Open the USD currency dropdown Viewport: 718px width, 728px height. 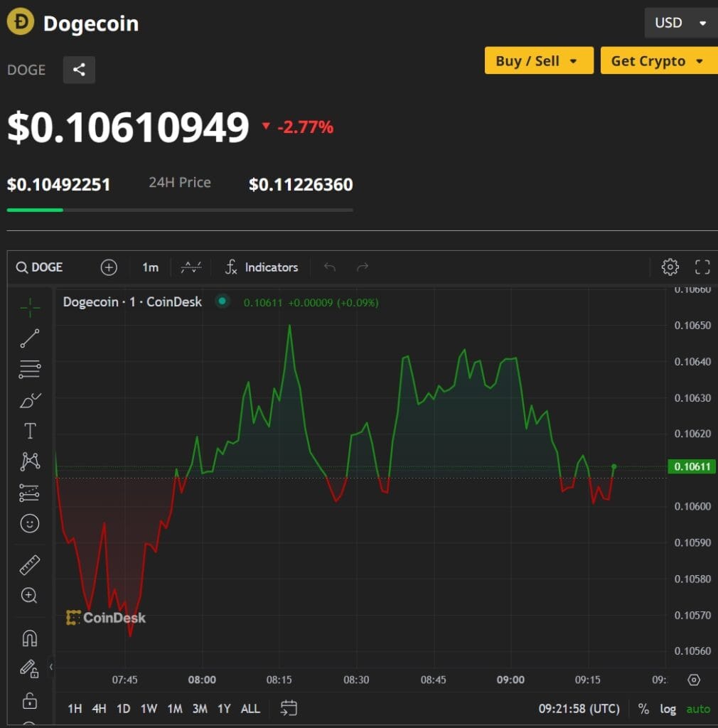(681, 23)
